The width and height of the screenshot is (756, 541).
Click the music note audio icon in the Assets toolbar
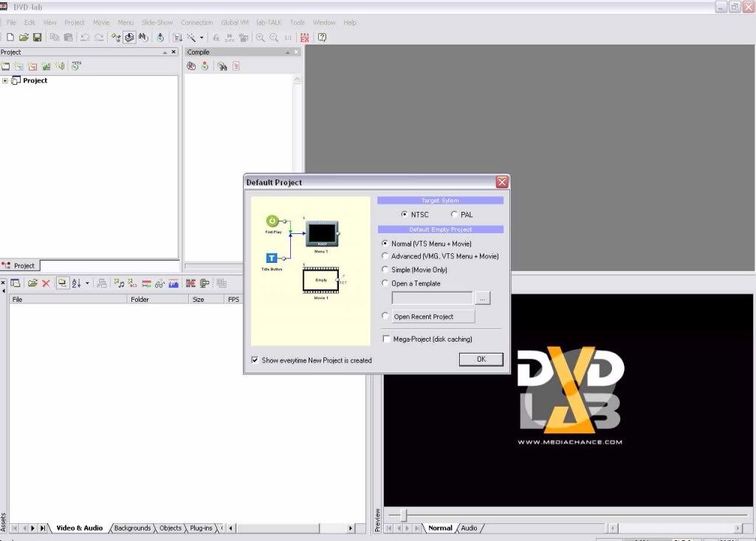pyautogui.click(x=119, y=283)
